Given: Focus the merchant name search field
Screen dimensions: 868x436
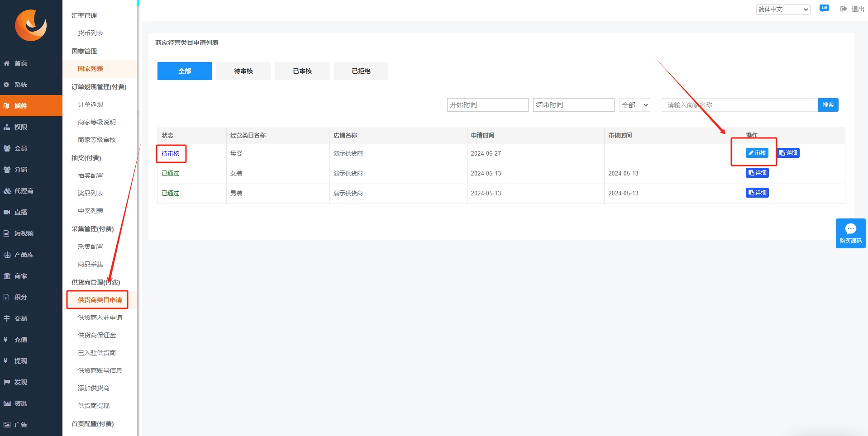Looking at the screenshot, I should pyautogui.click(x=739, y=105).
